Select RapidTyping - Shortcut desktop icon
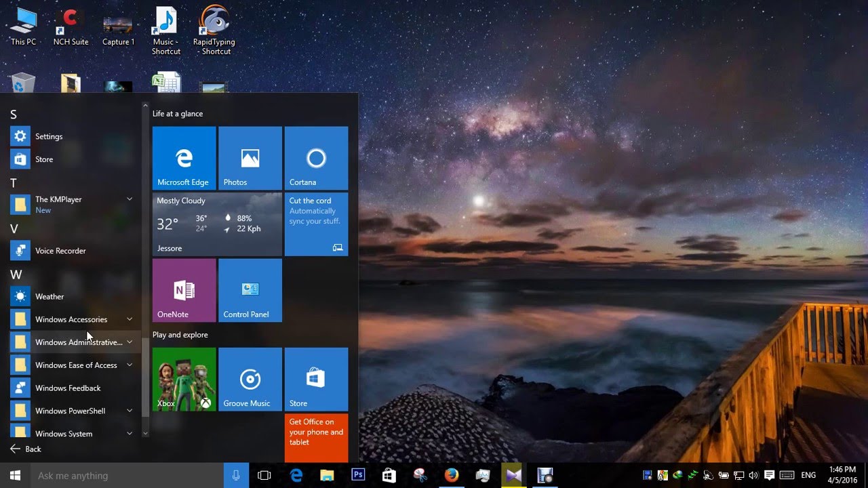This screenshot has width=868, height=488. pos(214,31)
